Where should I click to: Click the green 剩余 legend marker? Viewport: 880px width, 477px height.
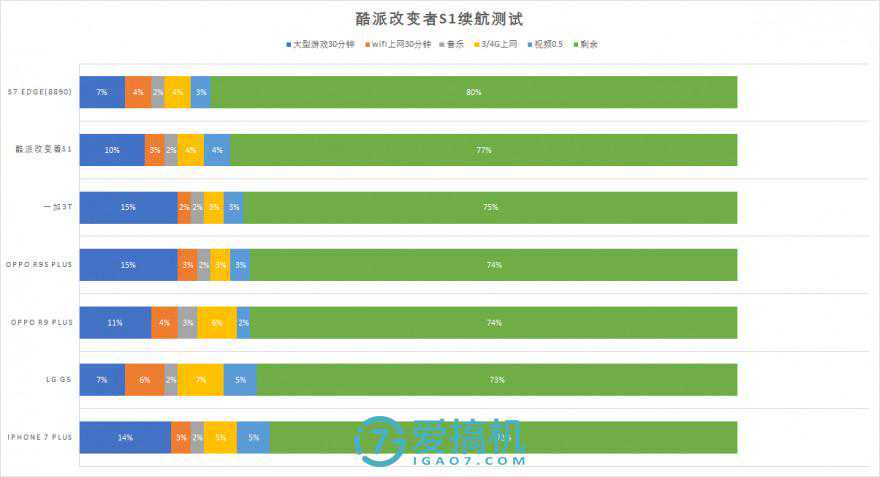pyautogui.click(x=574, y=45)
